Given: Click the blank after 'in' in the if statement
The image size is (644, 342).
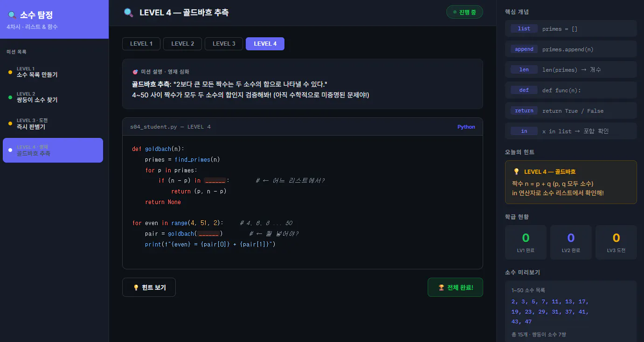Looking at the screenshot, I should click(x=215, y=181).
